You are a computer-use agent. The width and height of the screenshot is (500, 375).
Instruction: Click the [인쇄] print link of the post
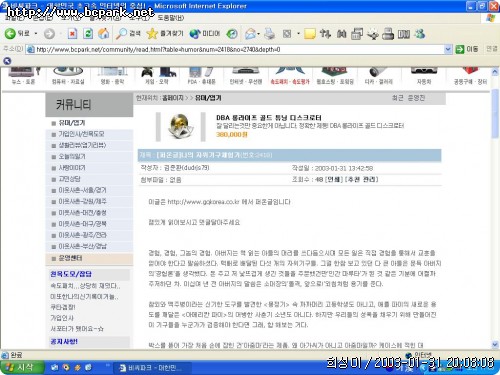334,179
